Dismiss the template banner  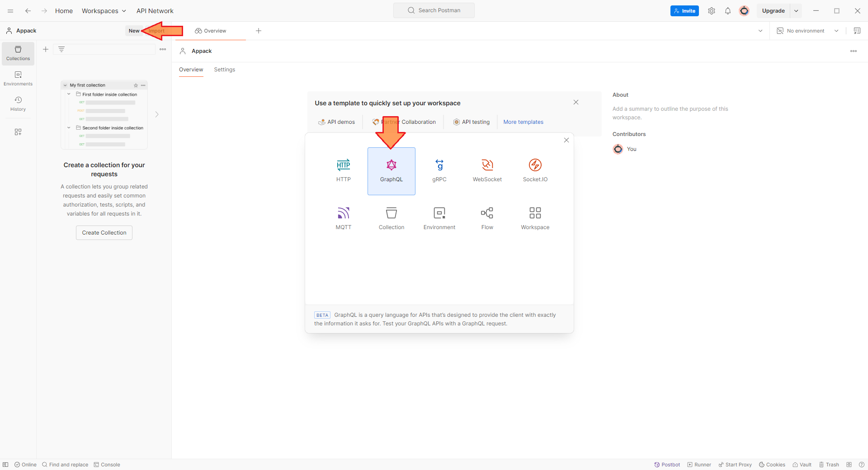[x=576, y=102]
